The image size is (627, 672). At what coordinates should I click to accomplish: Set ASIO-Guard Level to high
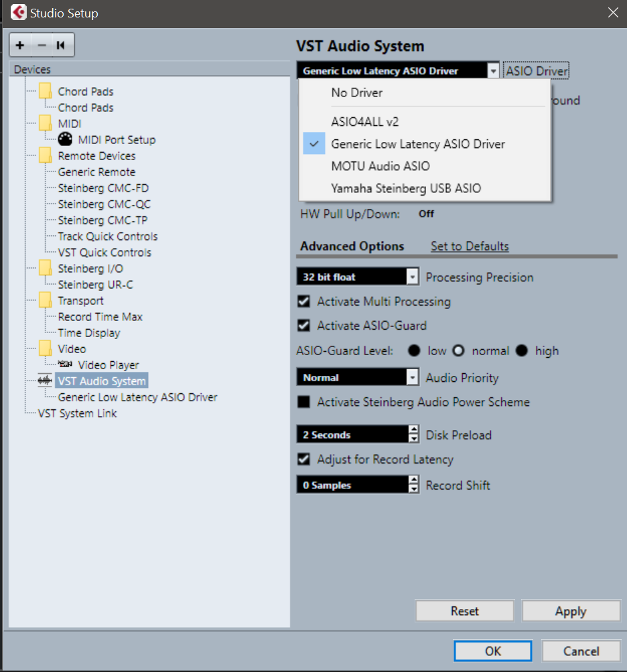click(x=522, y=350)
